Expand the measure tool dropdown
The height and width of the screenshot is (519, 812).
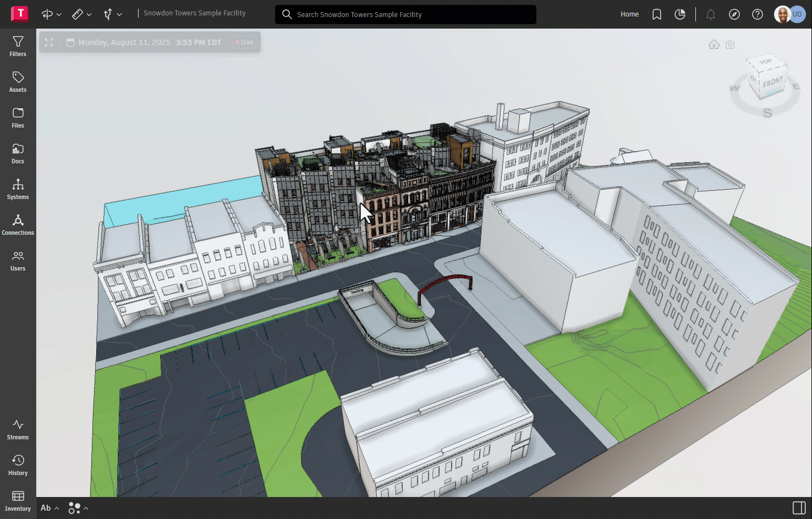pyautogui.click(x=89, y=14)
